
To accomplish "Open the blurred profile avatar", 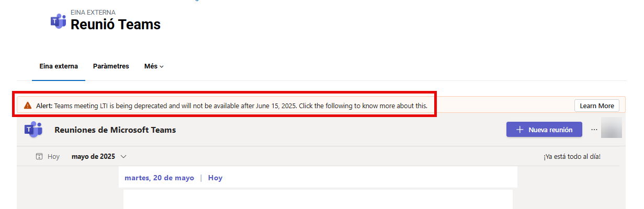I will [611, 128].
